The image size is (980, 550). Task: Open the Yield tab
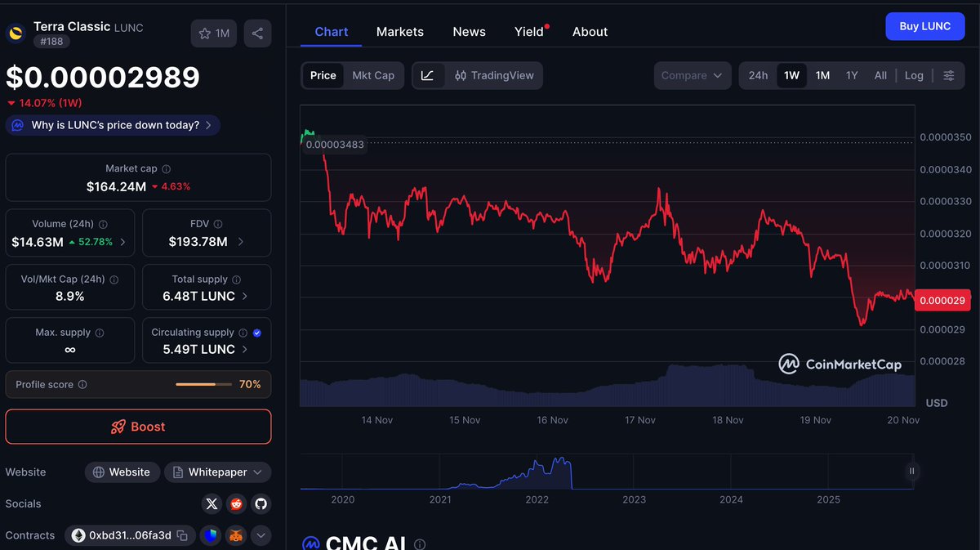[529, 32]
